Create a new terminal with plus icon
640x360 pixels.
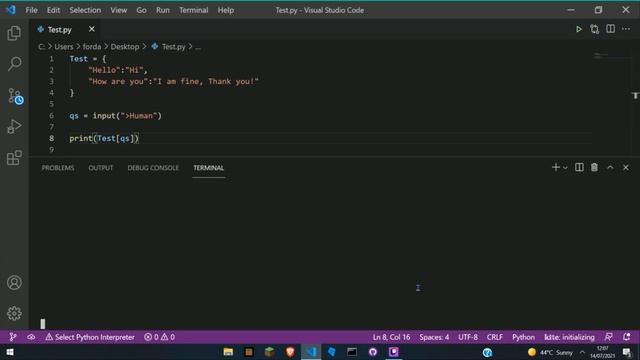(x=556, y=167)
